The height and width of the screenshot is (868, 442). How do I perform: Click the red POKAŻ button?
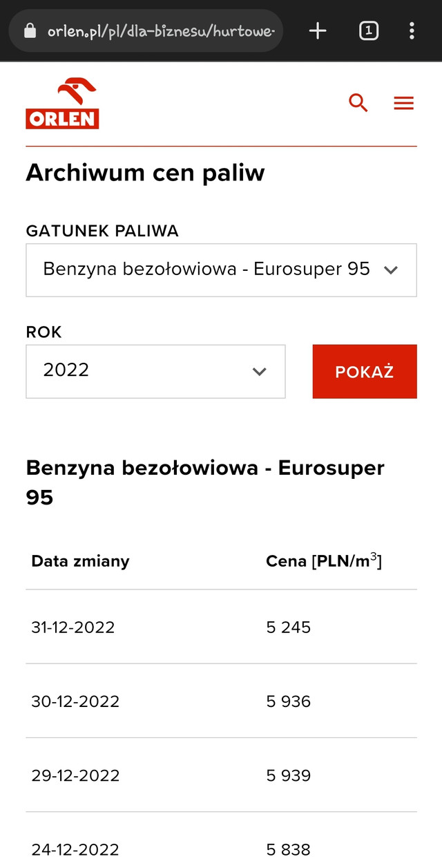click(x=365, y=371)
